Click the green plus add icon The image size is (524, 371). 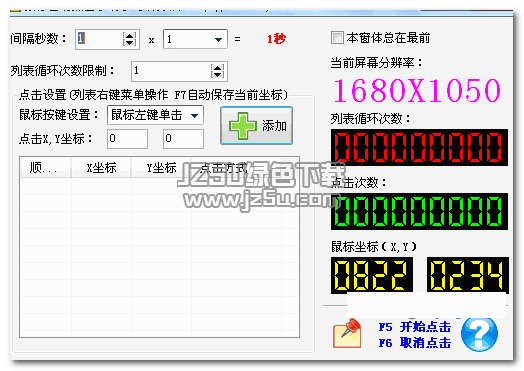tap(243, 126)
